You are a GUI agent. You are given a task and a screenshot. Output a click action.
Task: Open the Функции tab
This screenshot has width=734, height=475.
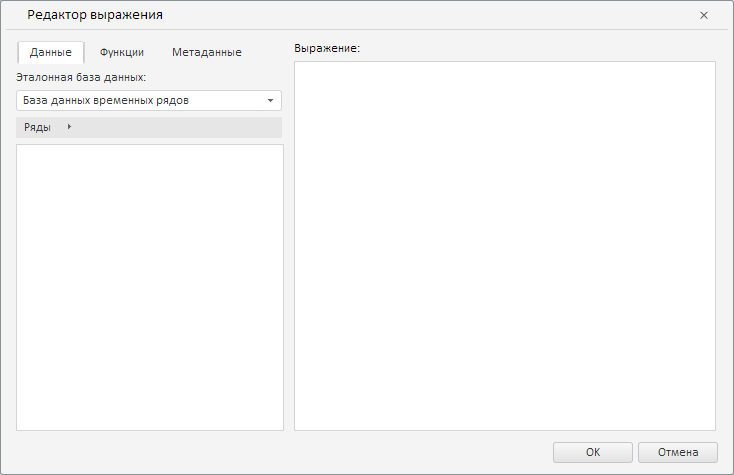122,52
